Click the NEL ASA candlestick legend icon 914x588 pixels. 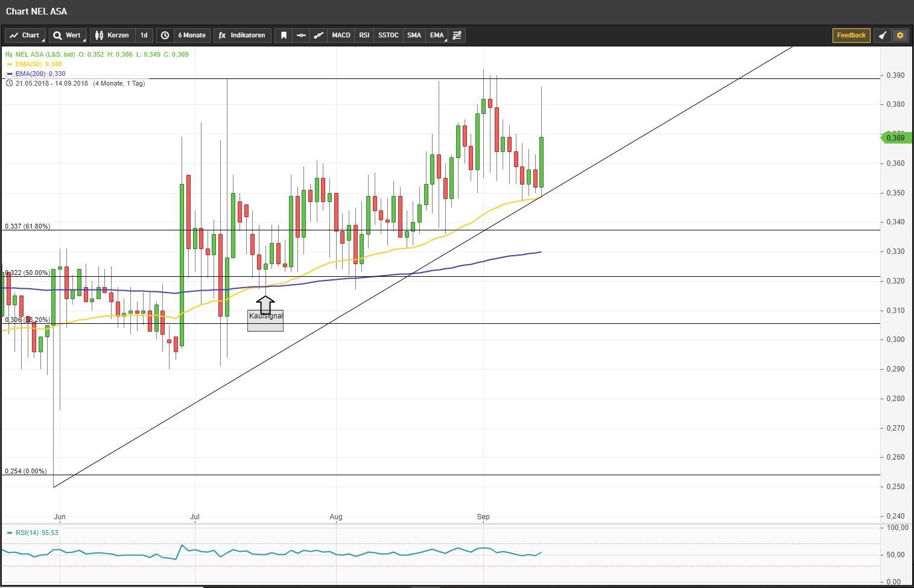[x=9, y=54]
